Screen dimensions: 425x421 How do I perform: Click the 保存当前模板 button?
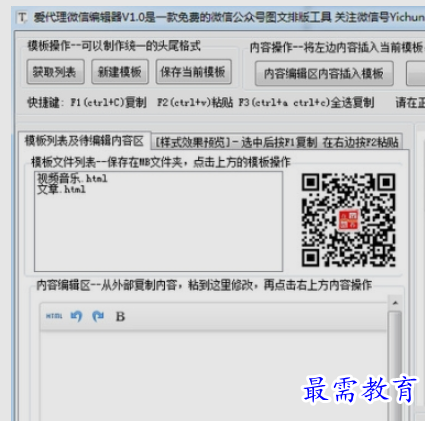click(x=194, y=72)
